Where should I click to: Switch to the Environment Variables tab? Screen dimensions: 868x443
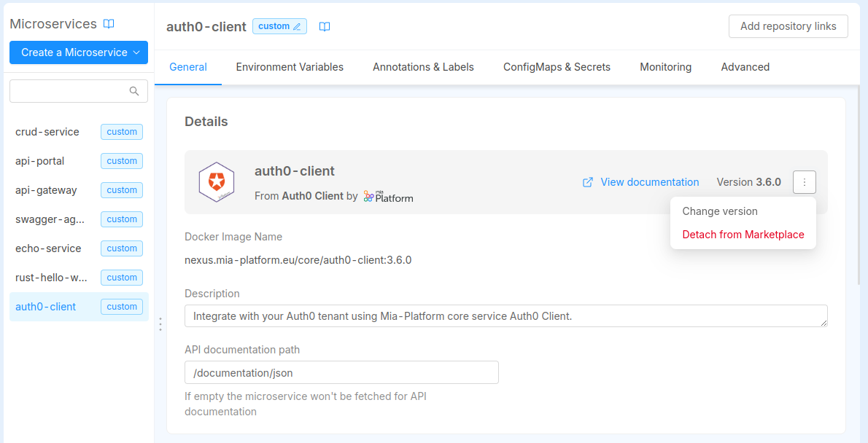pos(290,66)
